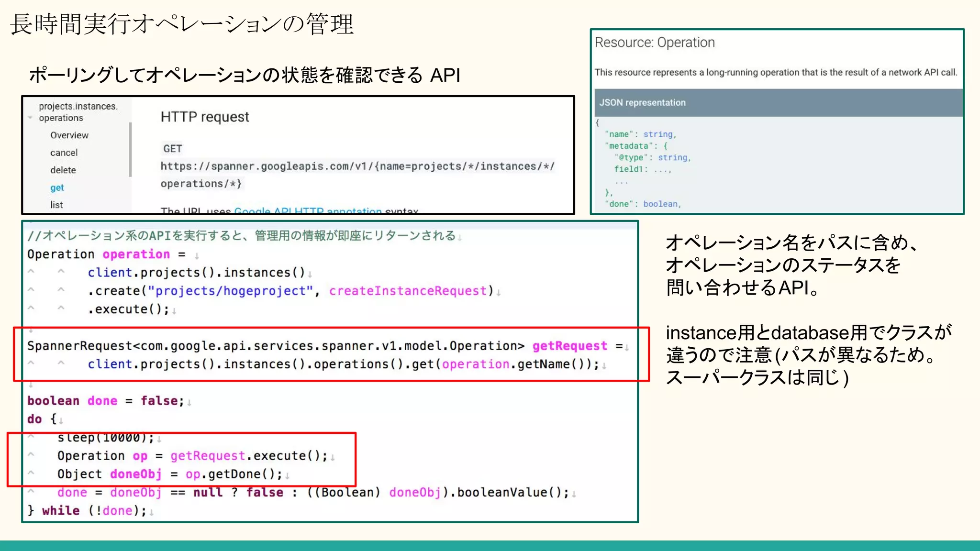Open the Overview sidebar entry
The image size is (980, 551).
(x=69, y=135)
